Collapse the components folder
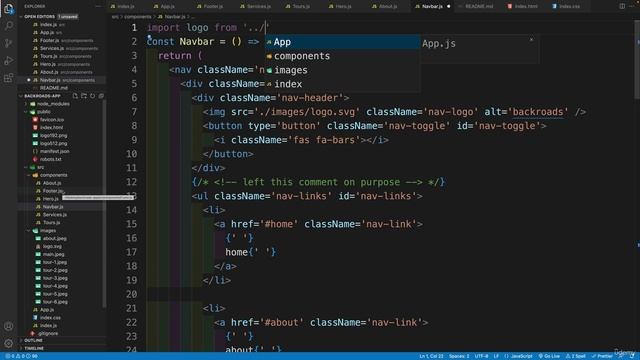Image resolution: width=640 pixels, height=360 pixels. [x=53, y=175]
